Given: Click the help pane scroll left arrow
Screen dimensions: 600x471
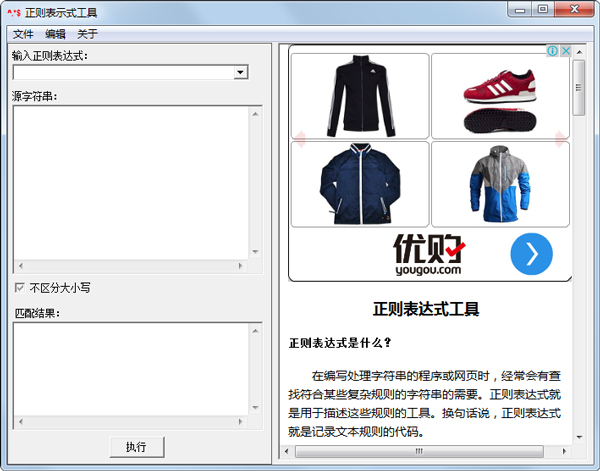Looking at the screenshot, I should pyautogui.click(x=287, y=451).
